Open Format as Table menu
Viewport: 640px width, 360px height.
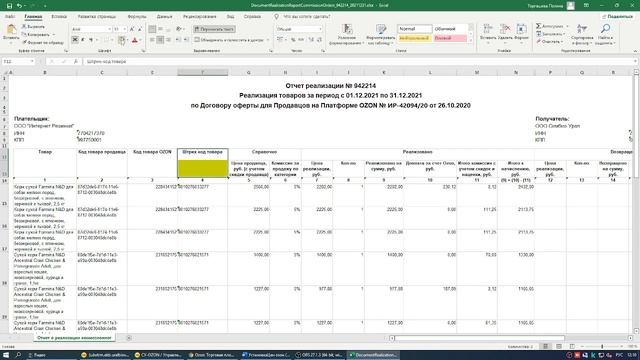click(x=380, y=34)
